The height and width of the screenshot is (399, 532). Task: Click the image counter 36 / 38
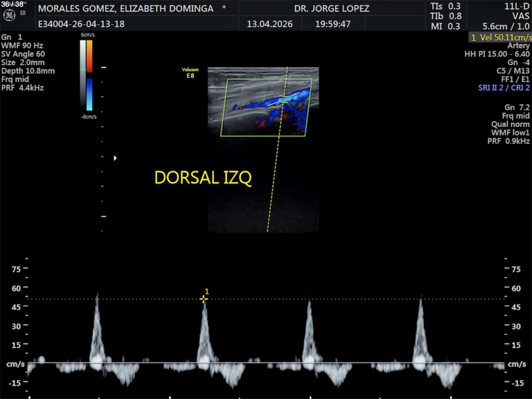[12, 4]
